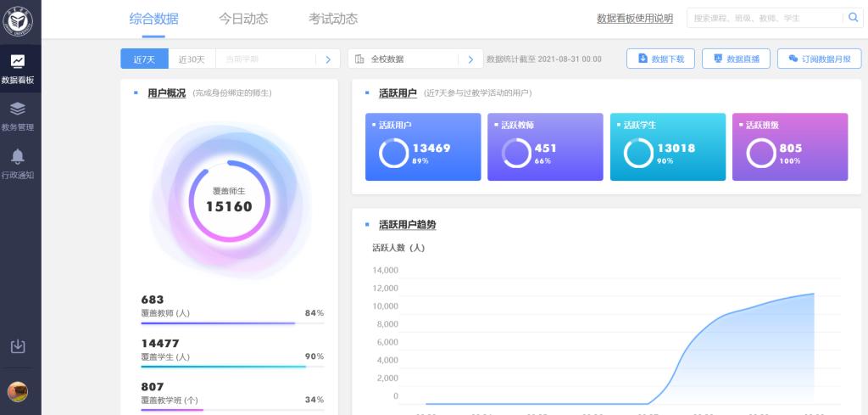Click the search magnifier icon
The image size is (868, 415).
tap(853, 18)
